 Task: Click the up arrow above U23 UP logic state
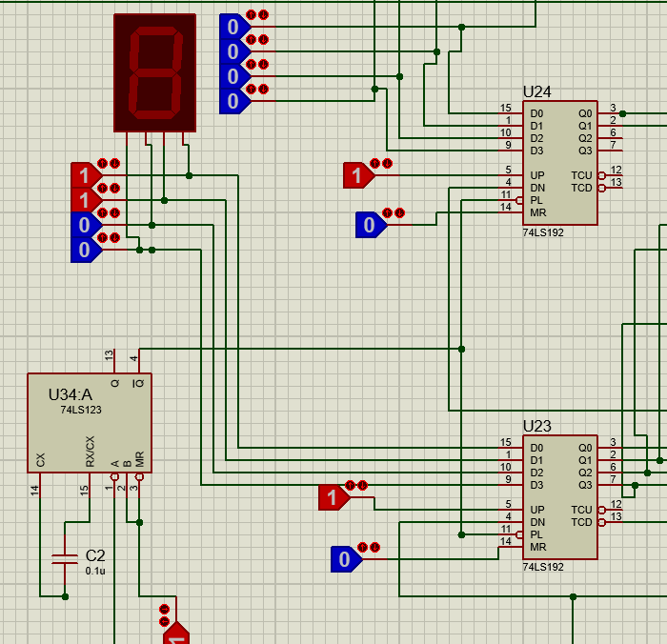[350, 485]
